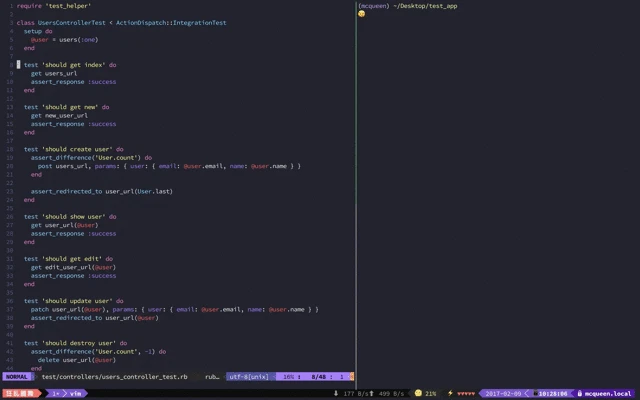Viewport: 640px width, 400px height.
Task: Click the '(mcqueen)' prompt text
Action: click(373, 6)
